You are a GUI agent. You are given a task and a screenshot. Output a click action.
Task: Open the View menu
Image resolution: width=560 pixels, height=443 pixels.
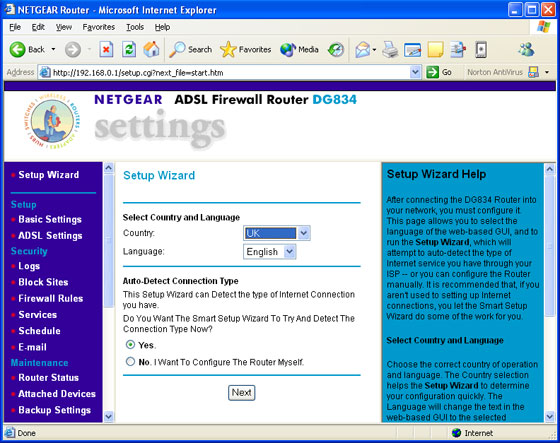[64, 27]
